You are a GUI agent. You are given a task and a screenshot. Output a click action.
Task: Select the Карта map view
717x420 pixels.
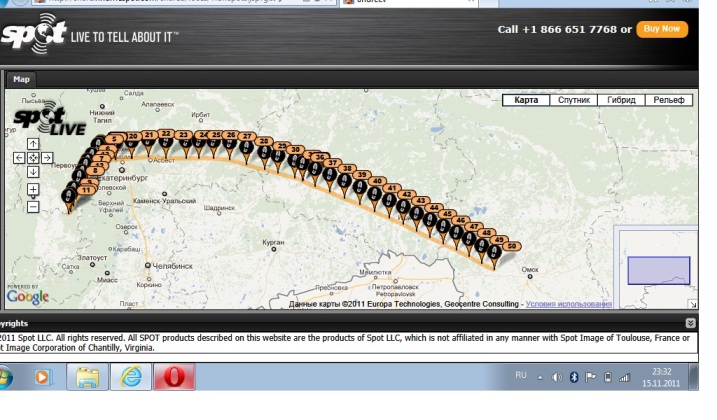526,100
